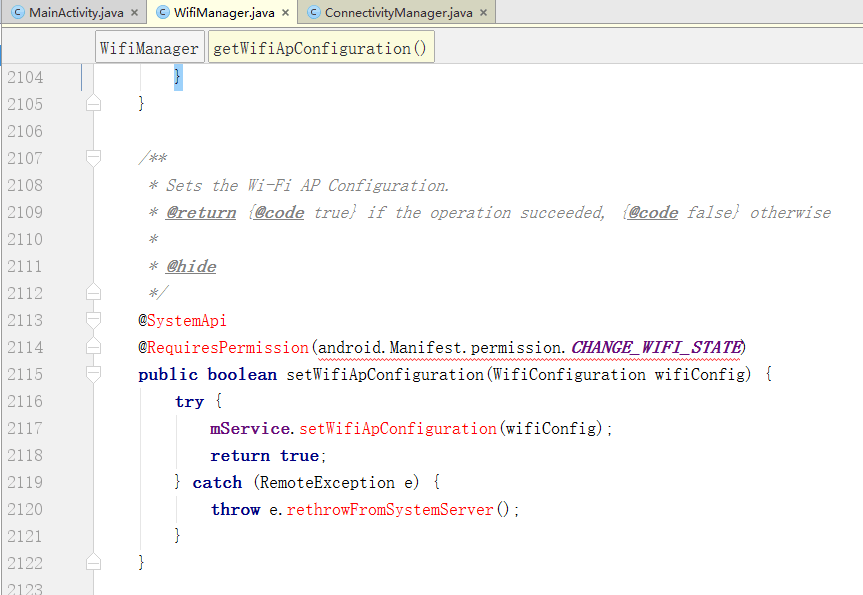Click mService field on line 2117

[250, 428]
